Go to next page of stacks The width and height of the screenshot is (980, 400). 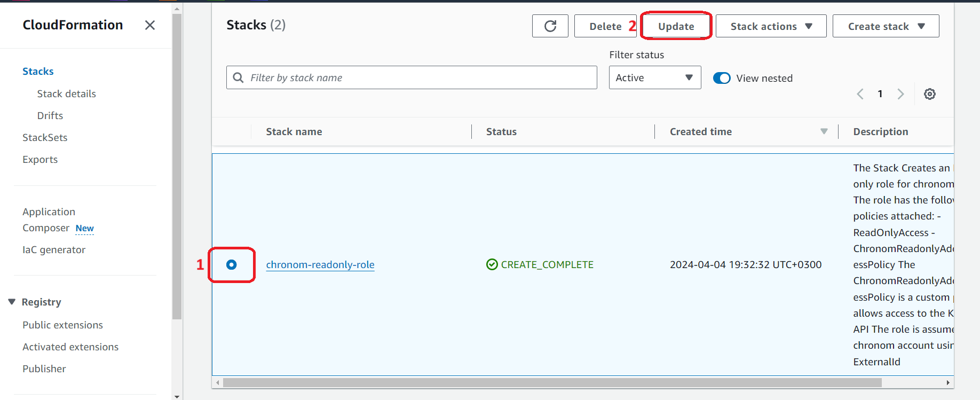900,94
